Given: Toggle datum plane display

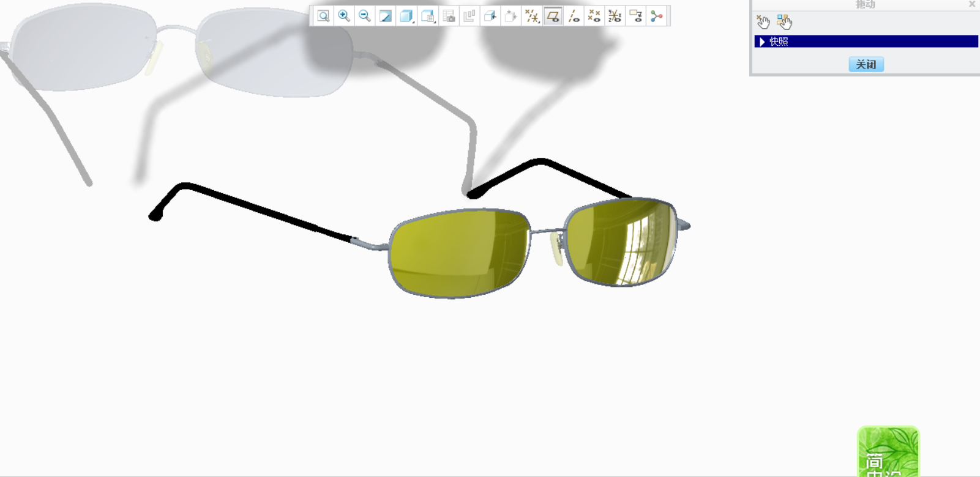Looking at the screenshot, I should pos(553,16).
